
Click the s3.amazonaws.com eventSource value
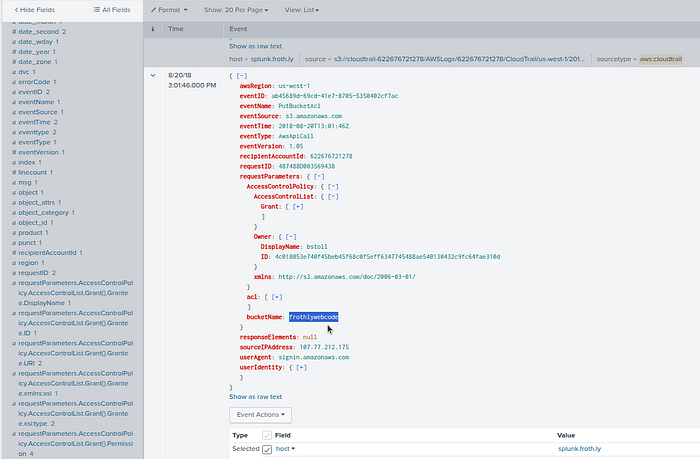point(314,116)
